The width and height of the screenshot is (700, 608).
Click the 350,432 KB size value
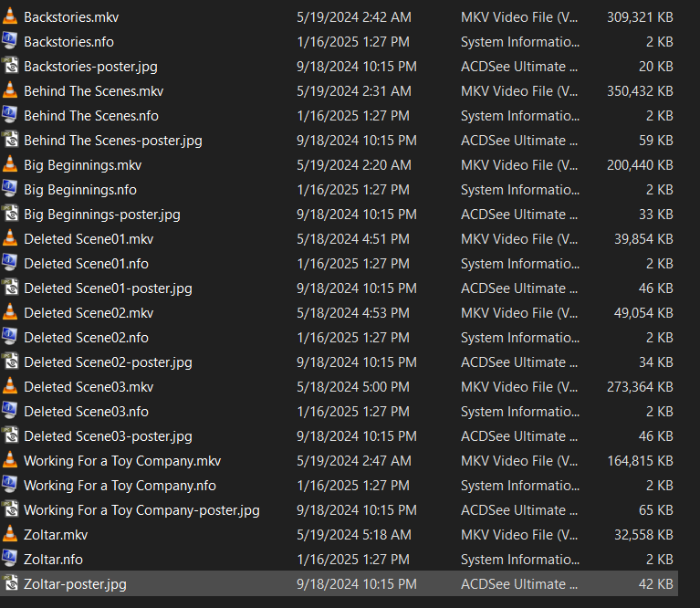(640, 91)
